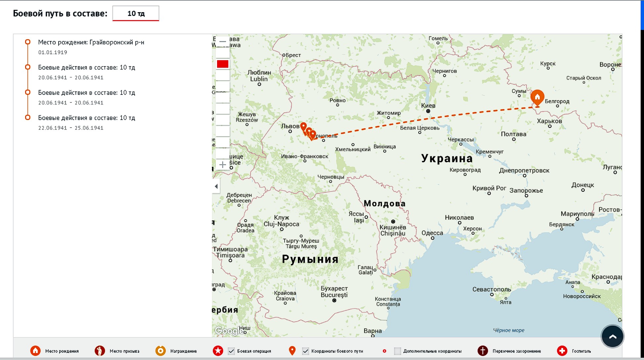
Task: Enable Дополнительные координаты checkbox
Action: (397, 351)
